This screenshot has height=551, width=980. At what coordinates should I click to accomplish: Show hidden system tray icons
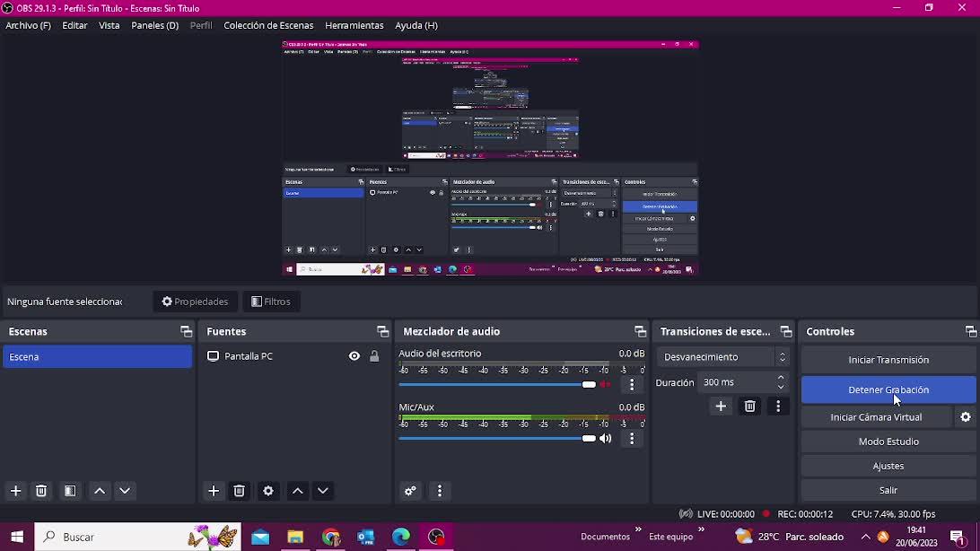pyautogui.click(x=866, y=537)
